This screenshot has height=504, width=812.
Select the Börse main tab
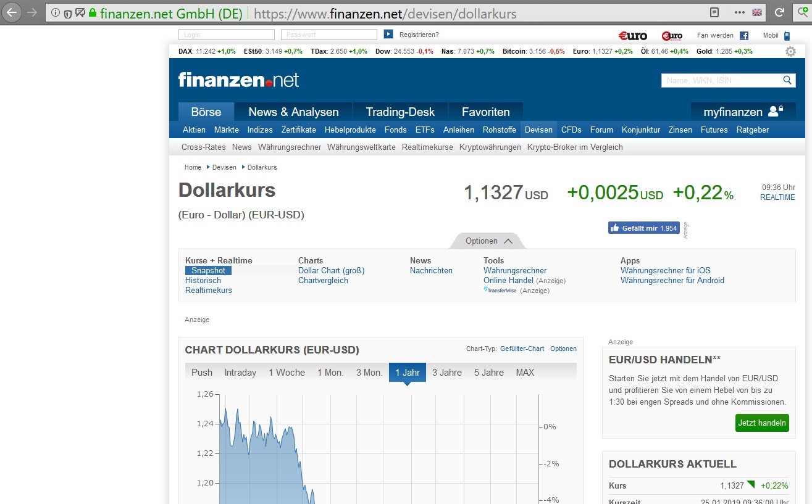coord(206,112)
